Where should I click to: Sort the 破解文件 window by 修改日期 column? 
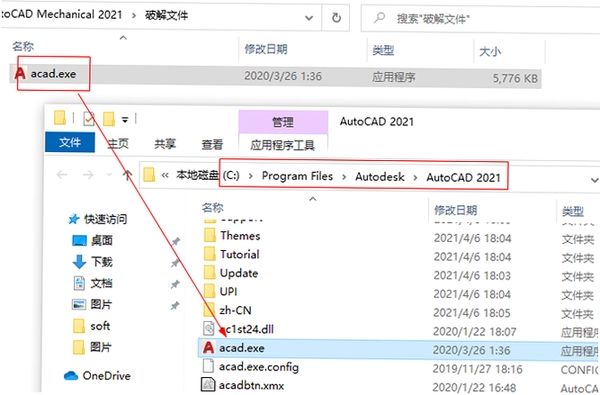[x=266, y=49]
